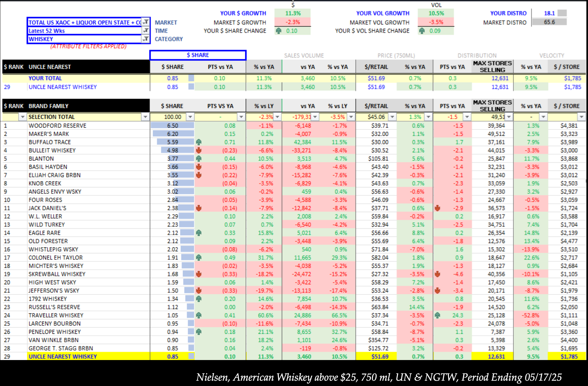The image size is (588, 386).
Task: Click the MAX STORES SELLING header in the brand family table
Action: click(x=492, y=106)
